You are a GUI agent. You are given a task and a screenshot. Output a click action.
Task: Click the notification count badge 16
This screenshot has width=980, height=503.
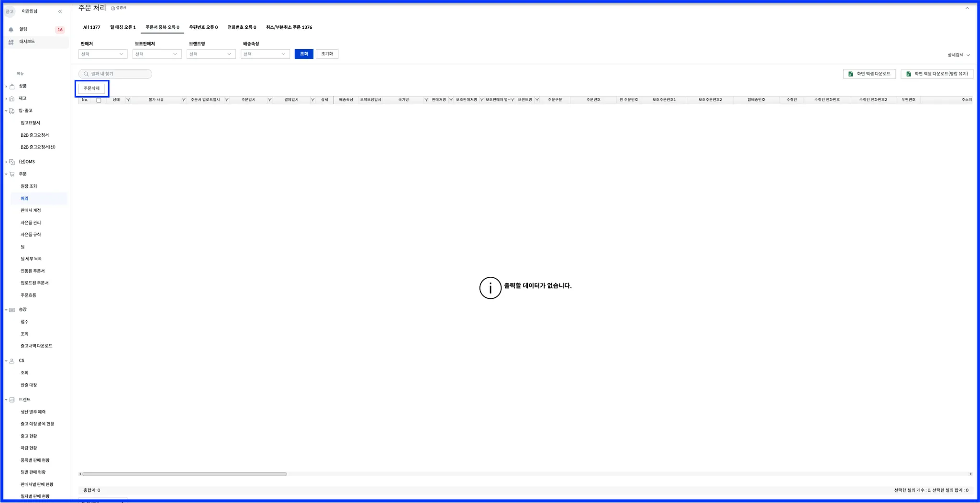coord(60,30)
